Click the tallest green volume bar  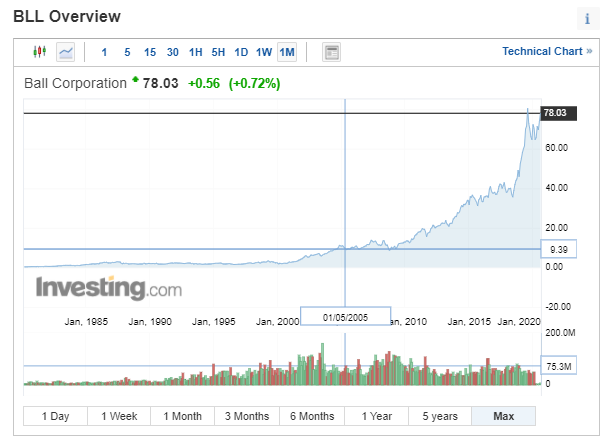(322, 364)
